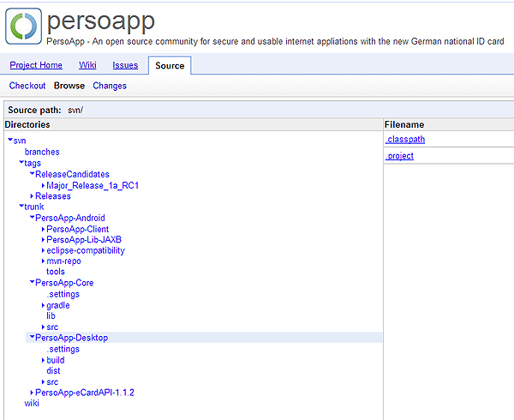Open the eclipse-compatibility directory
The image size is (514, 420).
[86, 250]
